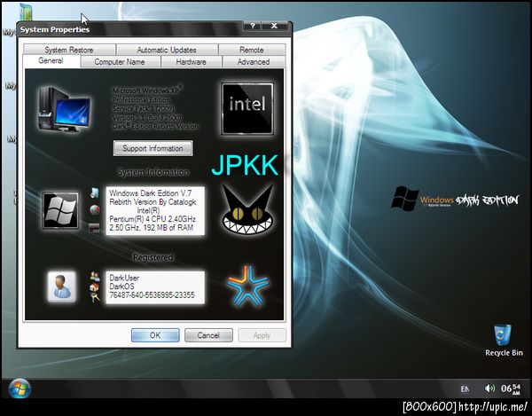The width and height of the screenshot is (532, 416).
Task: Confirm with the OK button
Action: (155, 335)
